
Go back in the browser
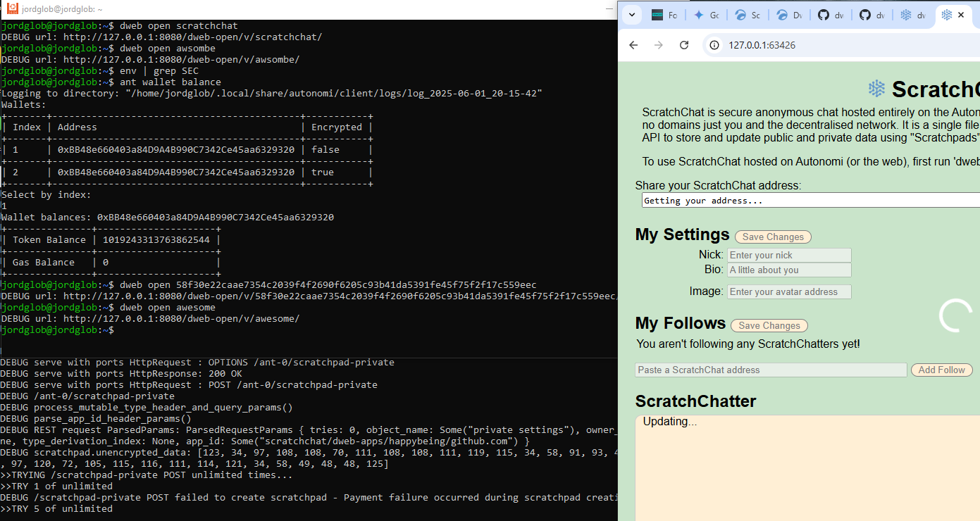[x=633, y=45]
